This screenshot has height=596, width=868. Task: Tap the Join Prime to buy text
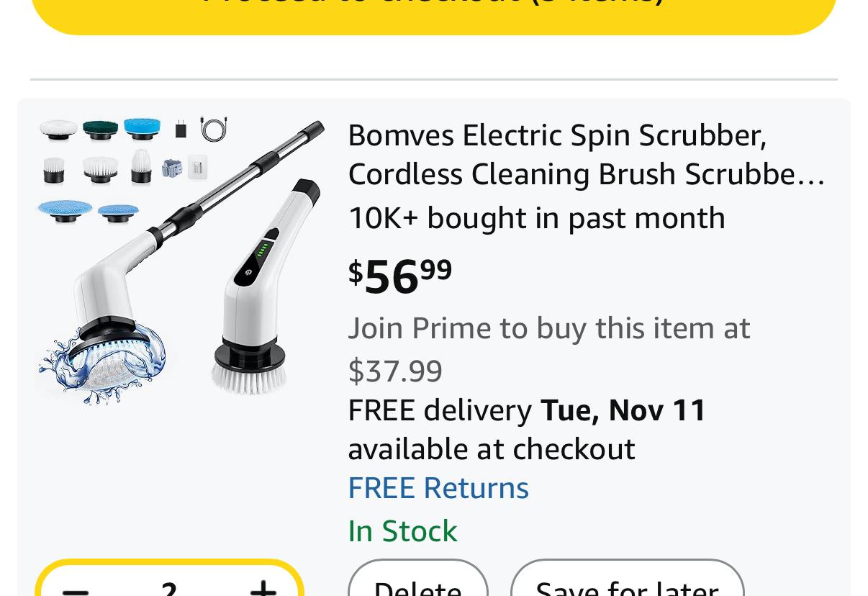tap(548, 328)
